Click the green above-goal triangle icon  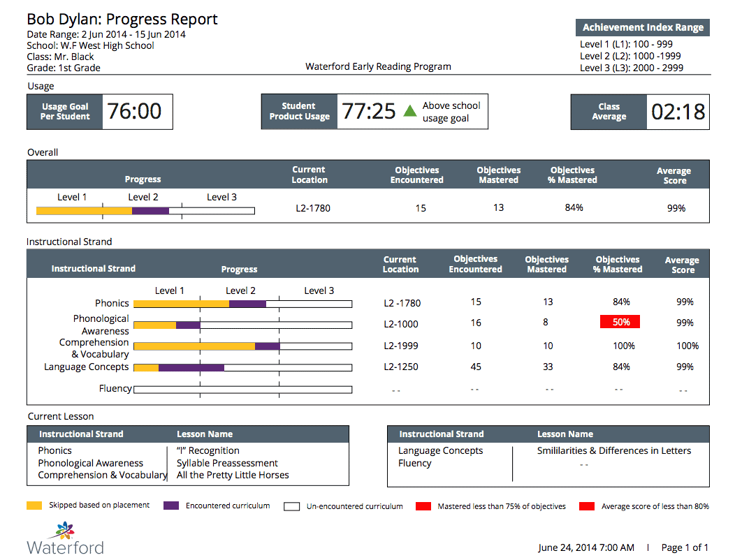410,110
